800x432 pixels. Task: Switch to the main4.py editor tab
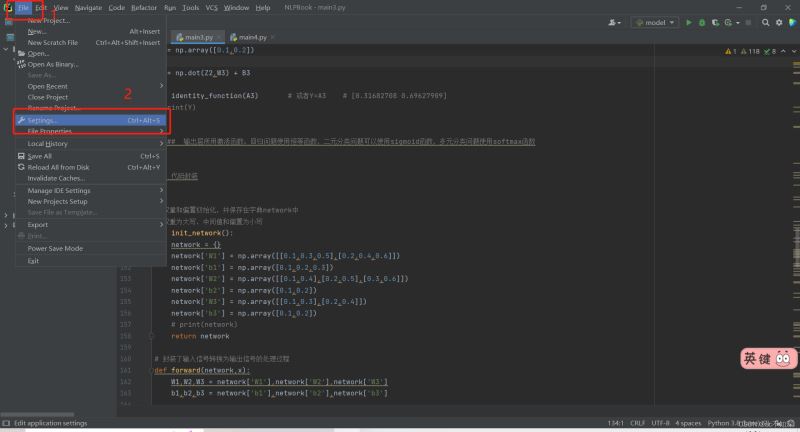coord(252,37)
